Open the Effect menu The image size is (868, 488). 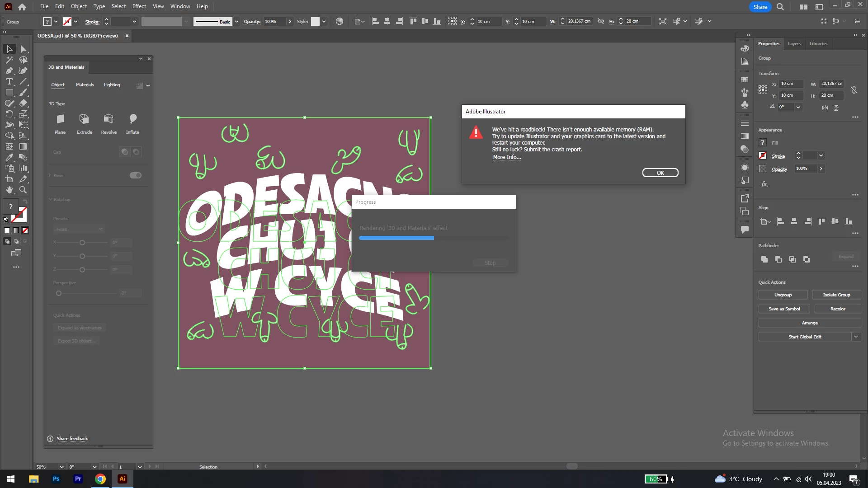(139, 6)
